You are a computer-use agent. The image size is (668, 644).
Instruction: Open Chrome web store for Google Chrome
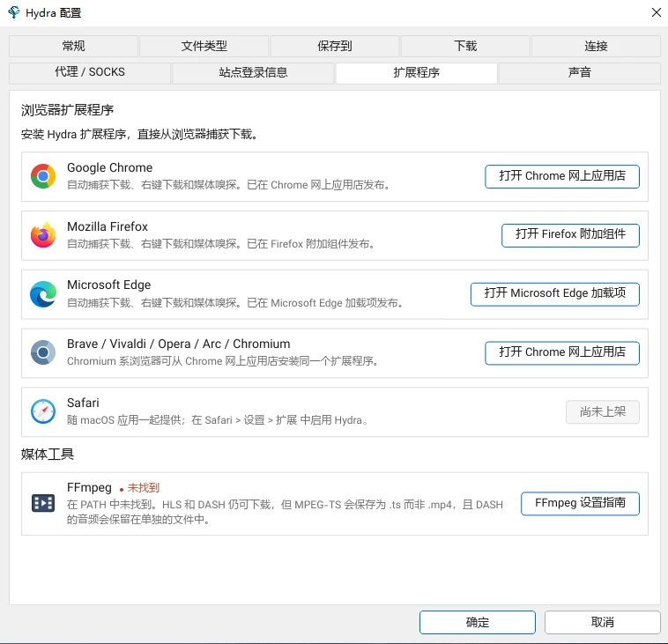click(562, 176)
